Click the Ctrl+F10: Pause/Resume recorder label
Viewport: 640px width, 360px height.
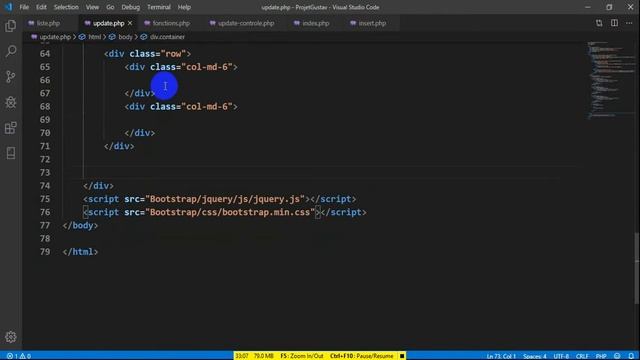[362, 356]
